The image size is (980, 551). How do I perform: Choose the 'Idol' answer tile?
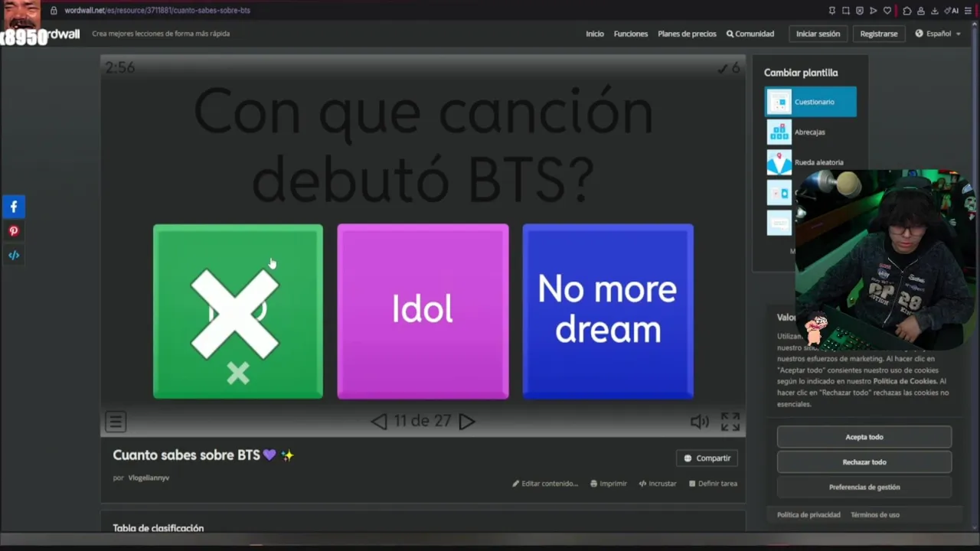coord(423,311)
